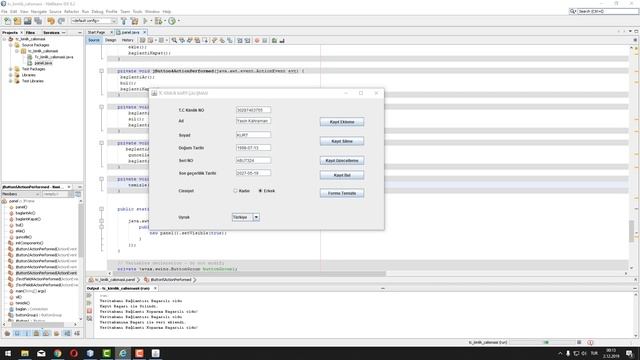
Task: Switch to the Design view tab
Action: click(x=111, y=40)
